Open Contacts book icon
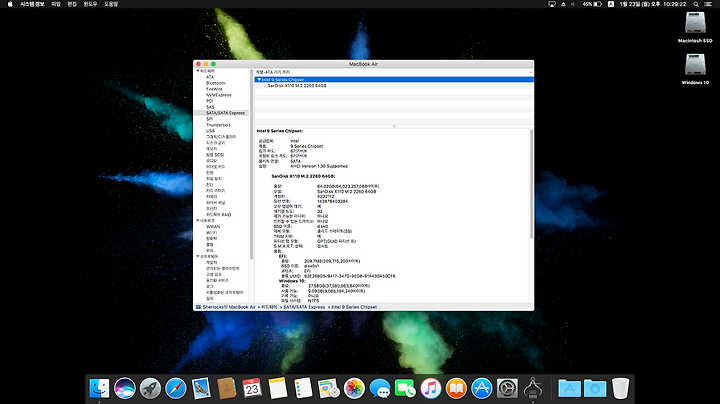This screenshot has height=404, width=720. (x=227, y=388)
